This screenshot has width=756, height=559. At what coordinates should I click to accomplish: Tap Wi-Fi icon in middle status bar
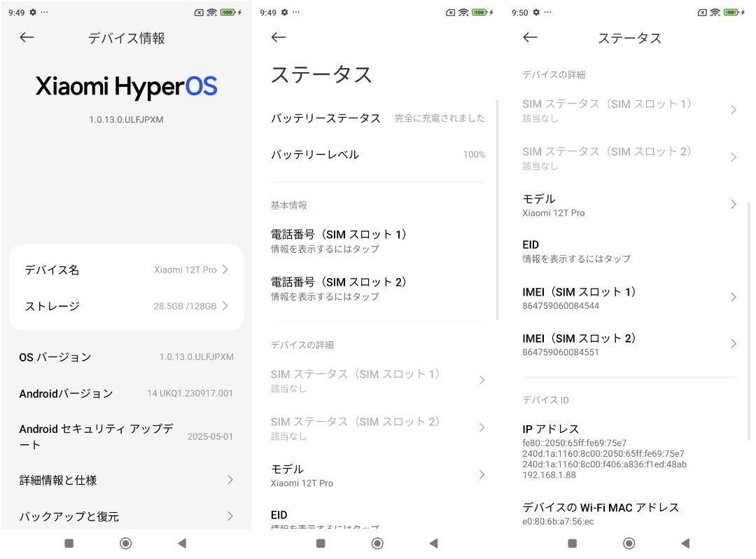point(463,13)
